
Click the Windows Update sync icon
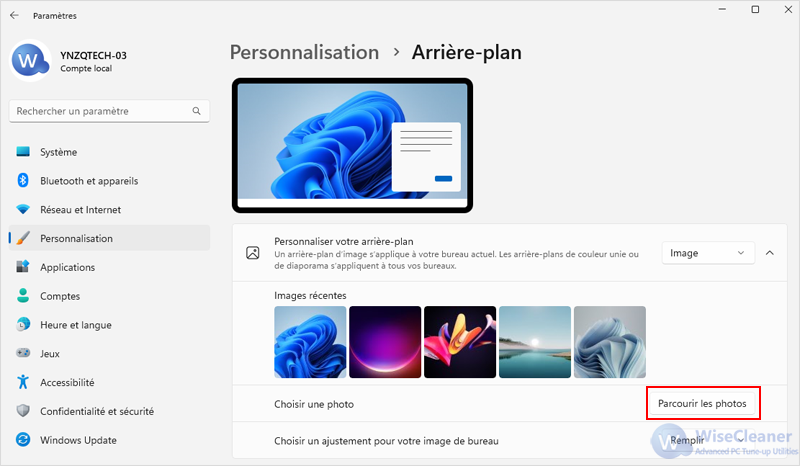[x=23, y=439]
